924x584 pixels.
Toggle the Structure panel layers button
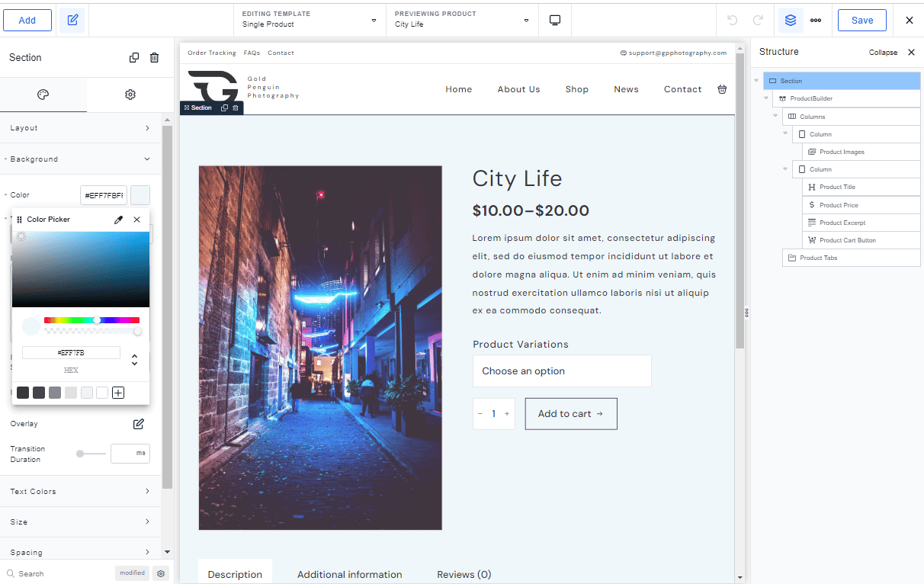pos(791,21)
